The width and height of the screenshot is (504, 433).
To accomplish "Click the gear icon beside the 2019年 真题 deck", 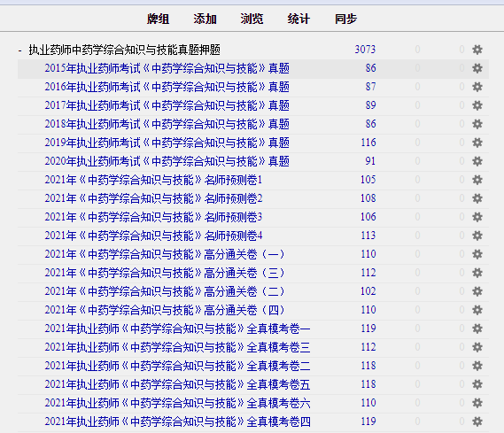I will pyautogui.click(x=477, y=143).
